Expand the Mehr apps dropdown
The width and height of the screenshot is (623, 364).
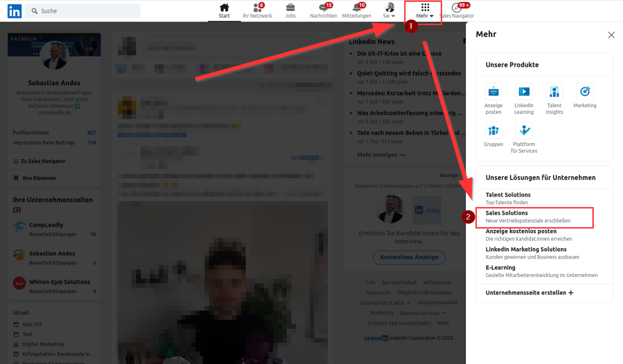pyautogui.click(x=425, y=11)
